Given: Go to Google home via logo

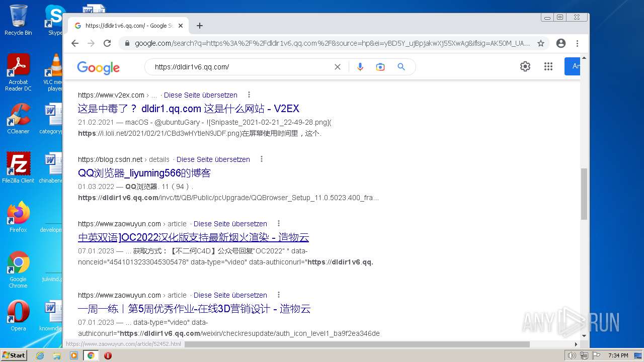Looking at the screenshot, I should point(99,67).
